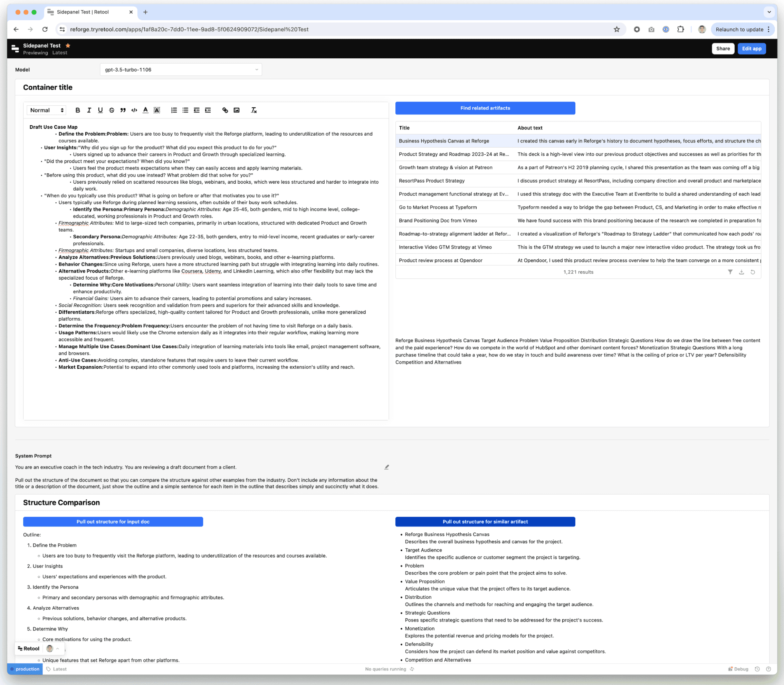The width and height of the screenshot is (784, 685).
Task: Expand the Retool user menu chevron
Action: tap(58, 649)
